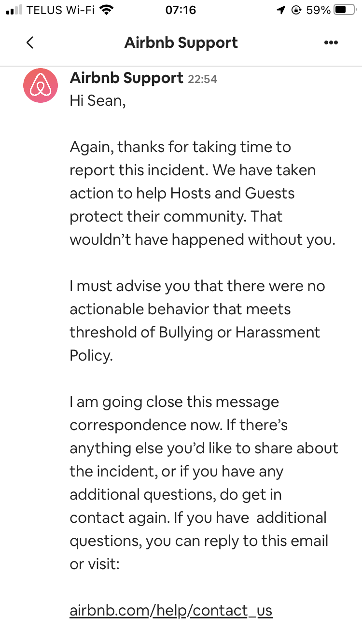Tap the Airbnb Support header title
The image size is (362, 644).
click(181, 42)
